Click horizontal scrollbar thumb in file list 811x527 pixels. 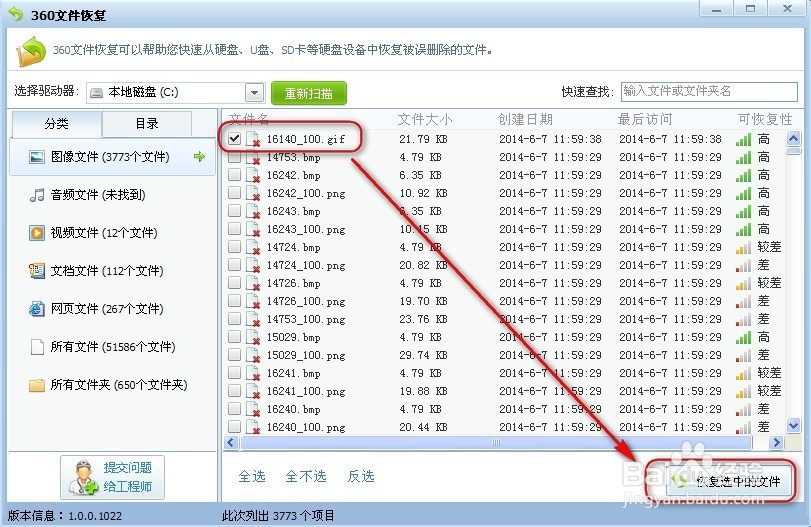(x=495, y=443)
